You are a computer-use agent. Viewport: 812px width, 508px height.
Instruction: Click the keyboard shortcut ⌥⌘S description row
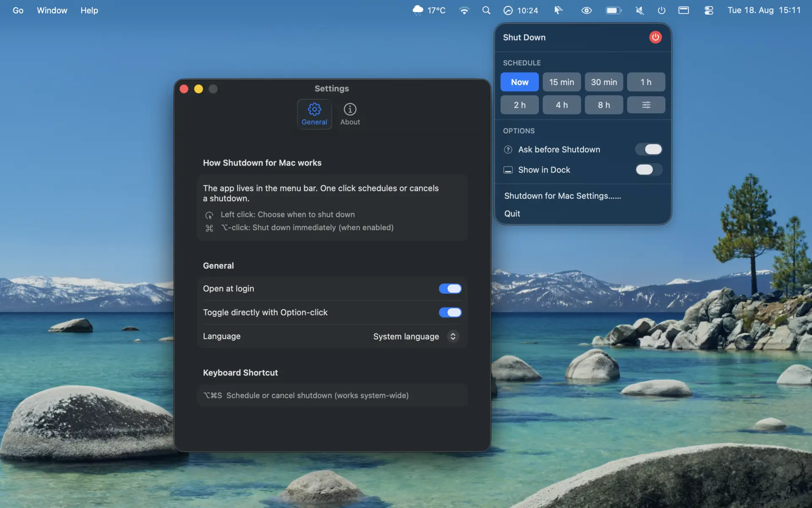332,395
